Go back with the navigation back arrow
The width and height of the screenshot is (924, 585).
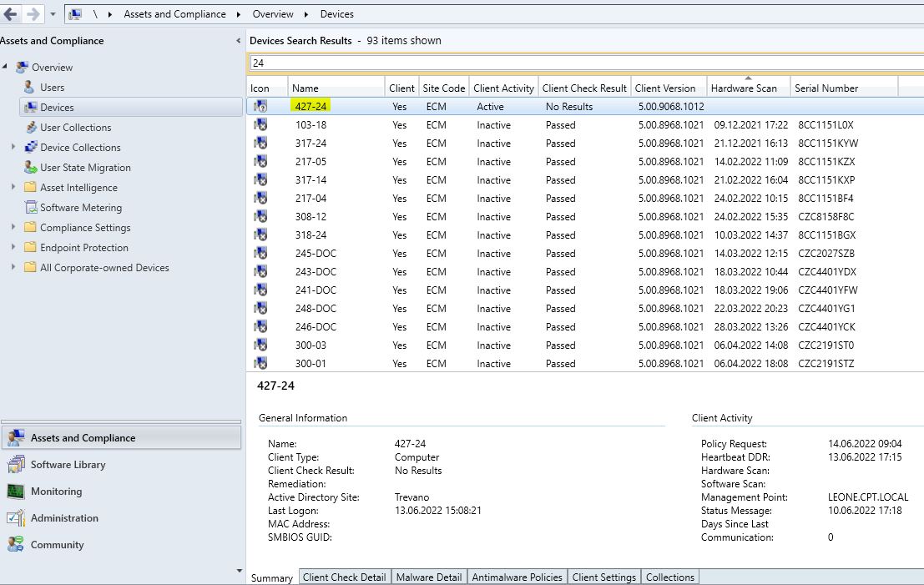click(x=11, y=13)
